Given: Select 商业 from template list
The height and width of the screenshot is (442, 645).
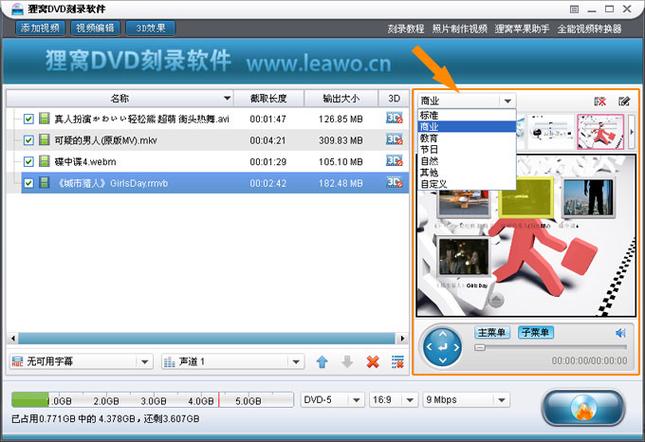Looking at the screenshot, I should pos(466,127).
